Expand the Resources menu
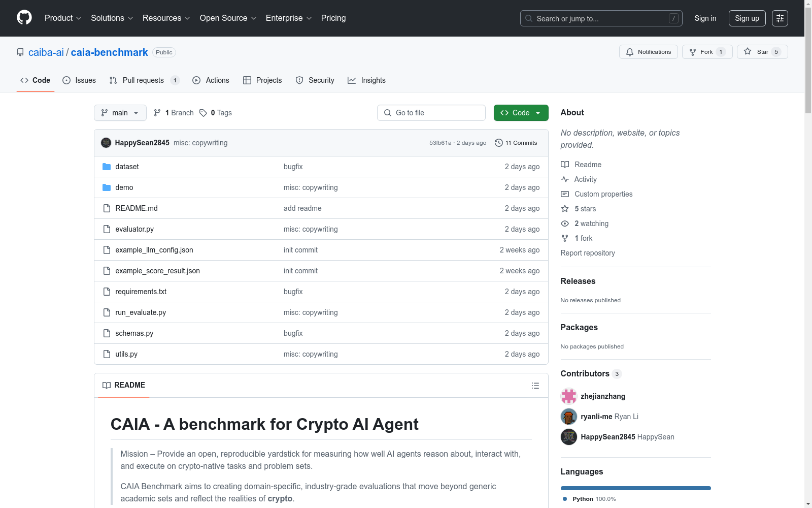 point(166,18)
